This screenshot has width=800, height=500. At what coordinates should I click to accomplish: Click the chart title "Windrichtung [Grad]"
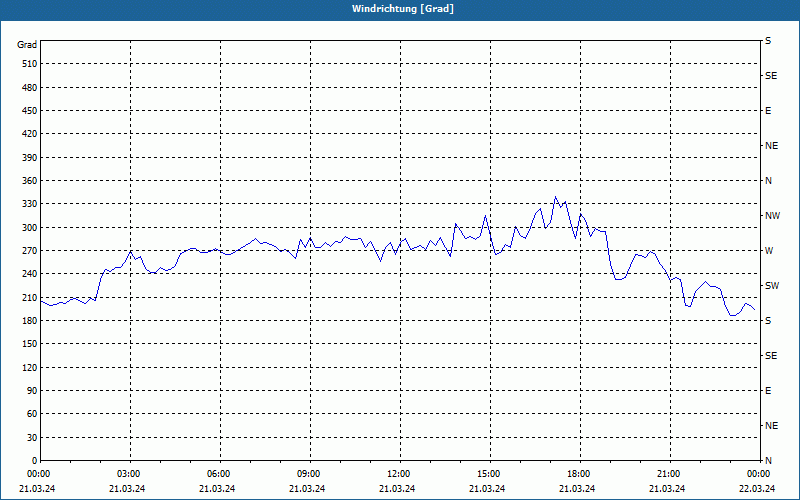coord(403,9)
